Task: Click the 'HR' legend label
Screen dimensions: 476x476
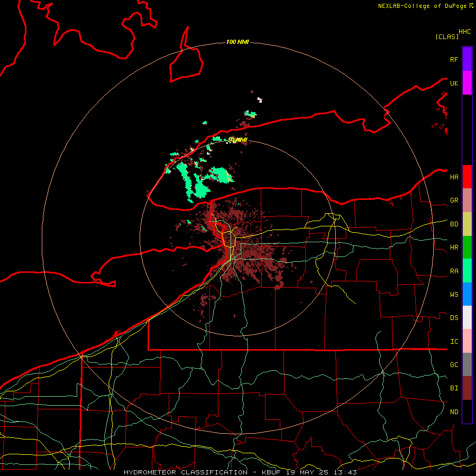Action: pos(454,248)
